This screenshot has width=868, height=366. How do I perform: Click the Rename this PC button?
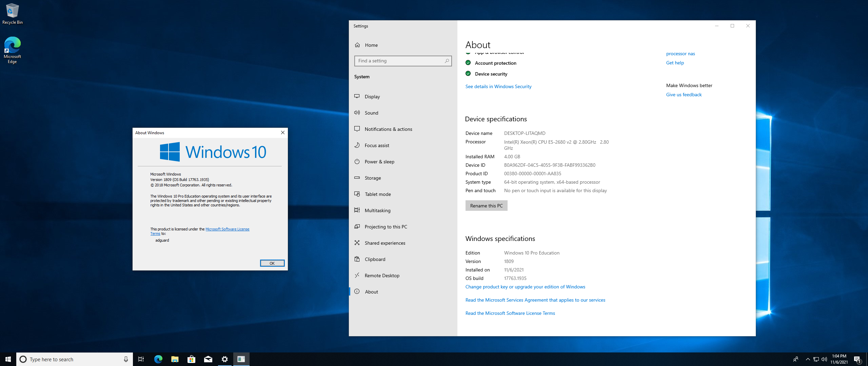[486, 206]
